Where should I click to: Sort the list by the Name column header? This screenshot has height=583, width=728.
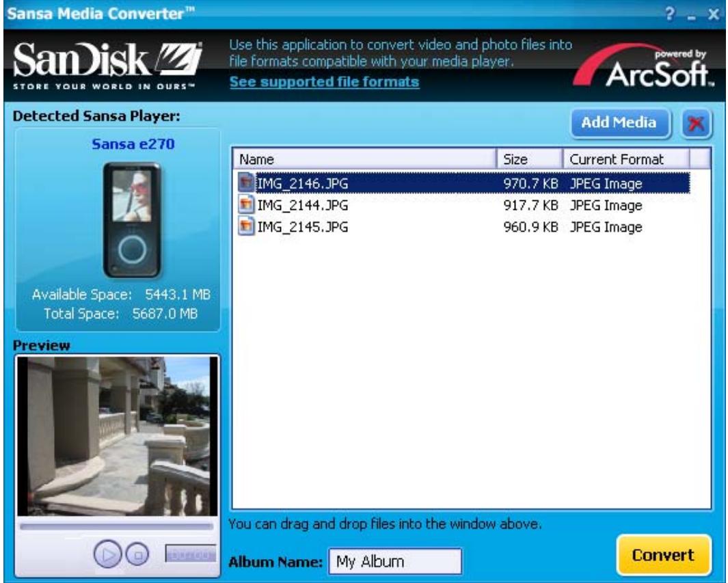tap(364, 159)
